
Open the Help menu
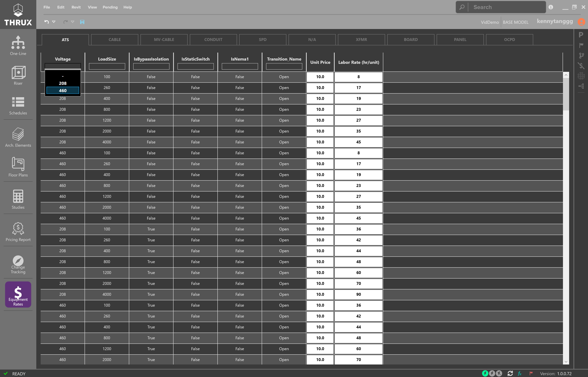(127, 7)
